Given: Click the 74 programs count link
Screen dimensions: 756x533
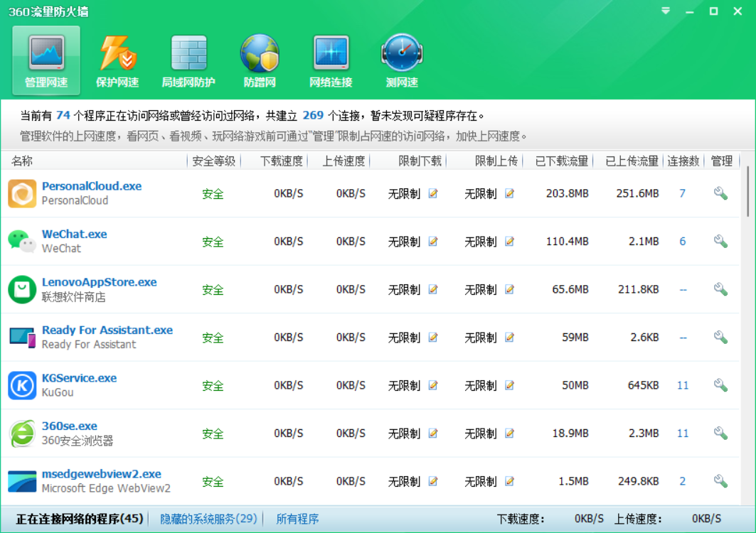Looking at the screenshot, I should point(63,115).
